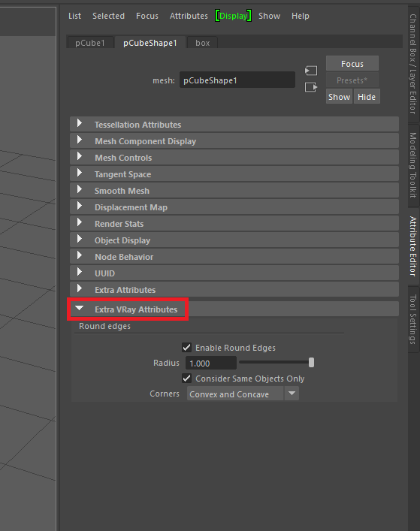The width and height of the screenshot is (420, 531).
Task: Expand Object Display section
Action: click(x=234, y=240)
